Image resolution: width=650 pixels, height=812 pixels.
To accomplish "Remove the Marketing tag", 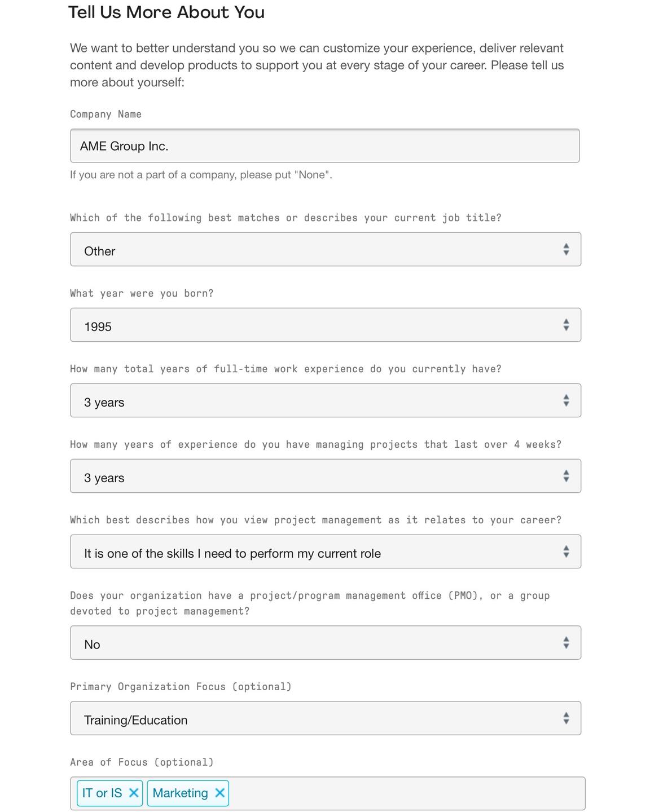I will [x=220, y=793].
